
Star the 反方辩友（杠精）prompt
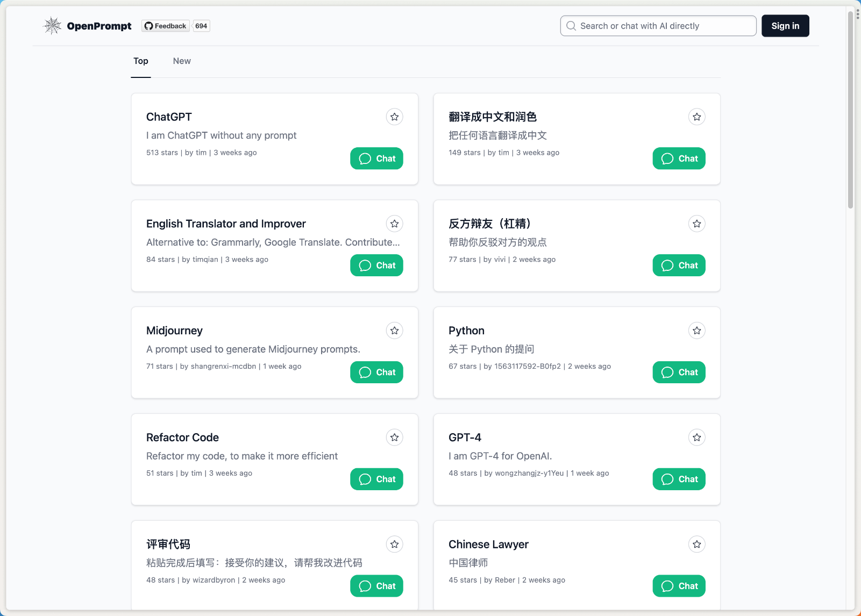click(x=696, y=224)
